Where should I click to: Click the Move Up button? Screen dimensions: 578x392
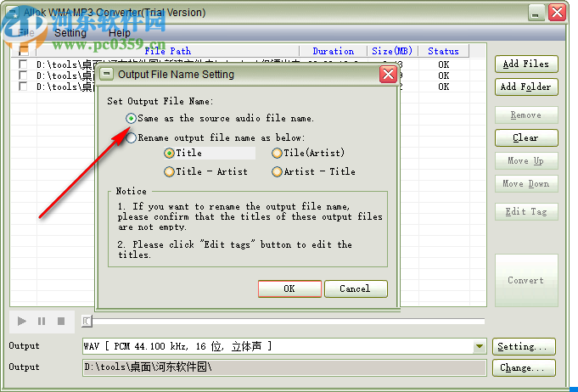pos(526,161)
